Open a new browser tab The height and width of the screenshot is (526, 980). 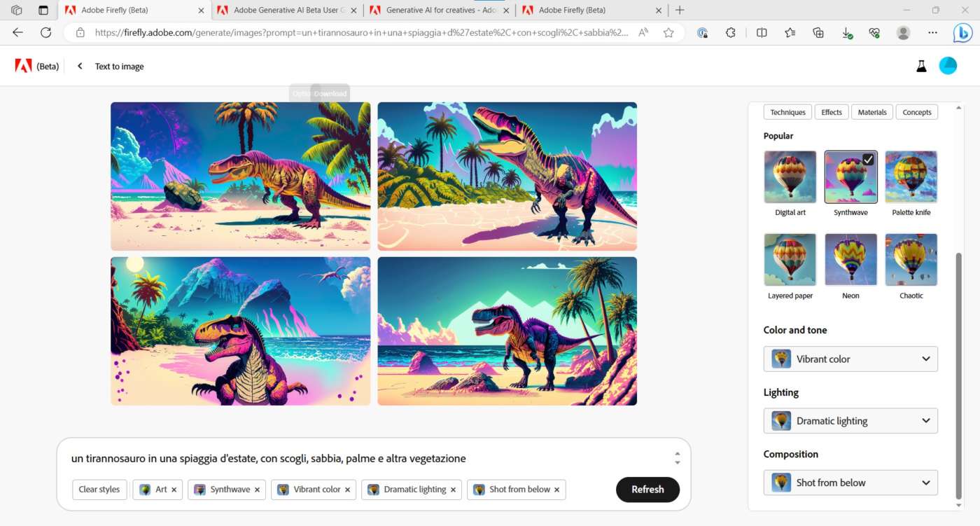[680, 11]
